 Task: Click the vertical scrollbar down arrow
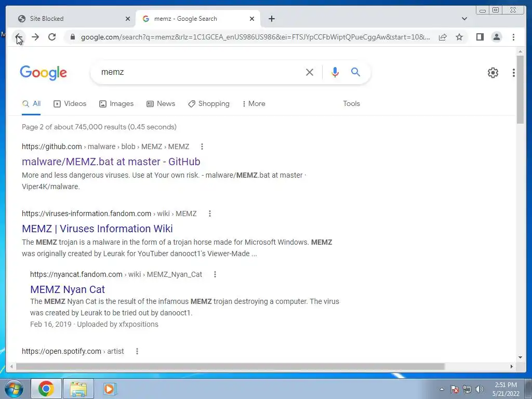pyautogui.click(x=520, y=357)
